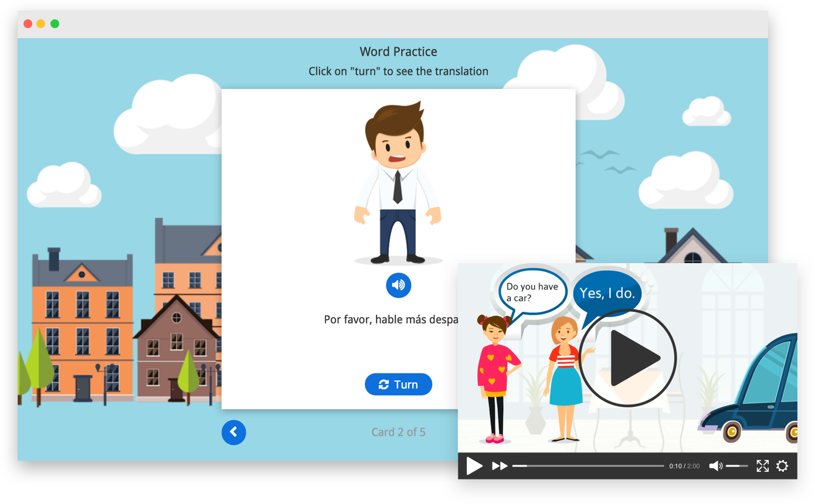The image size is (815, 504).
Task: Play the phrase pronunciation audio
Action: [x=399, y=285]
